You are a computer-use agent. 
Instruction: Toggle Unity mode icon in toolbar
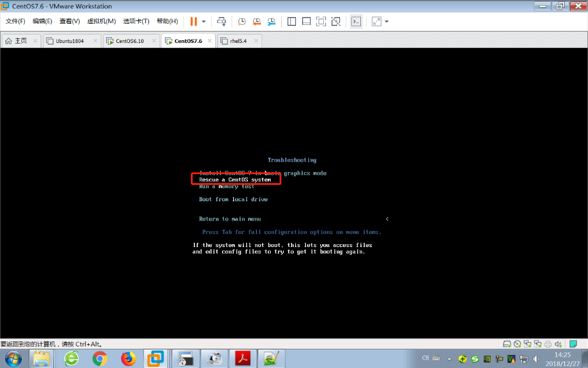(x=336, y=21)
